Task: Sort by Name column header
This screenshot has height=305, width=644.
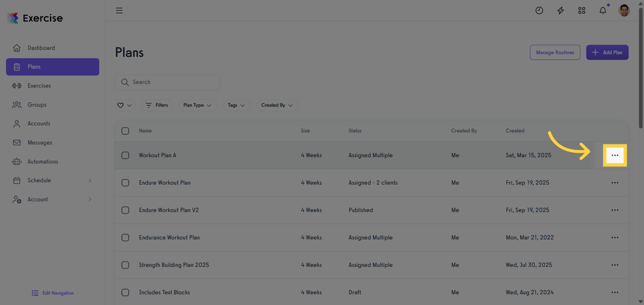Action: [x=145, y=131]
